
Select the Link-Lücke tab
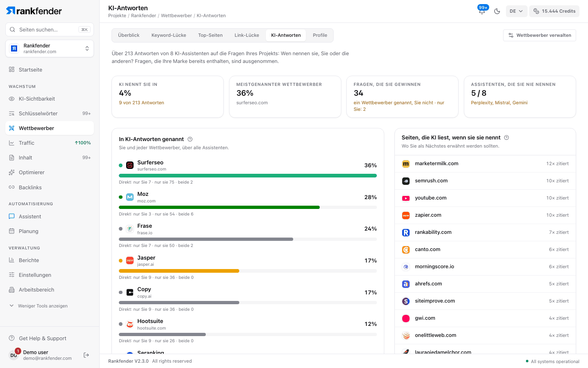247,35
